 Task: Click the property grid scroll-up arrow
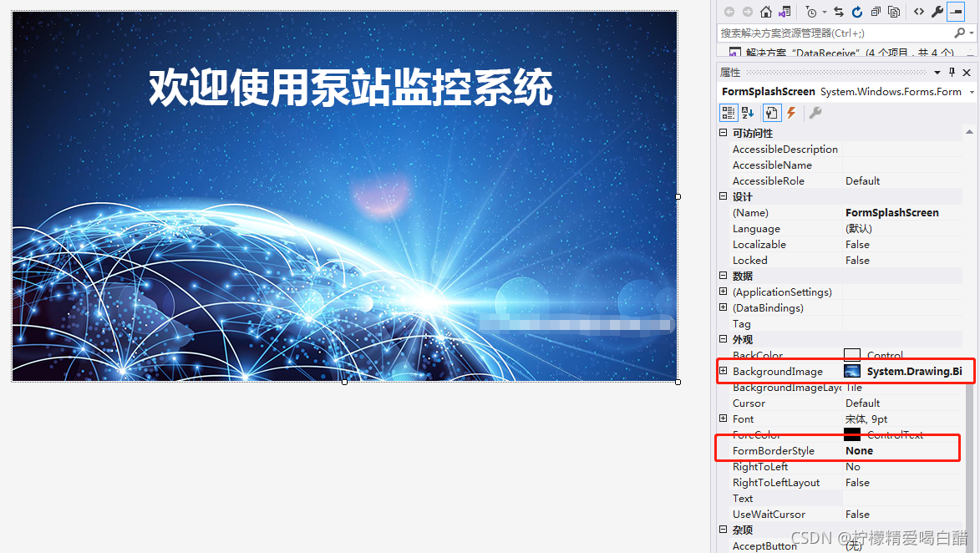pyautogui.click(x=969, y=132)
